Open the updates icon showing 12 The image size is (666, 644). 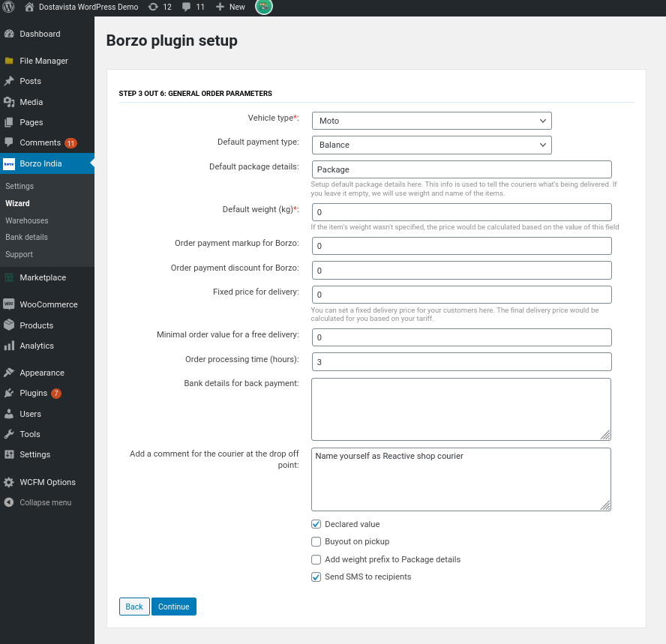coord(153,7)
